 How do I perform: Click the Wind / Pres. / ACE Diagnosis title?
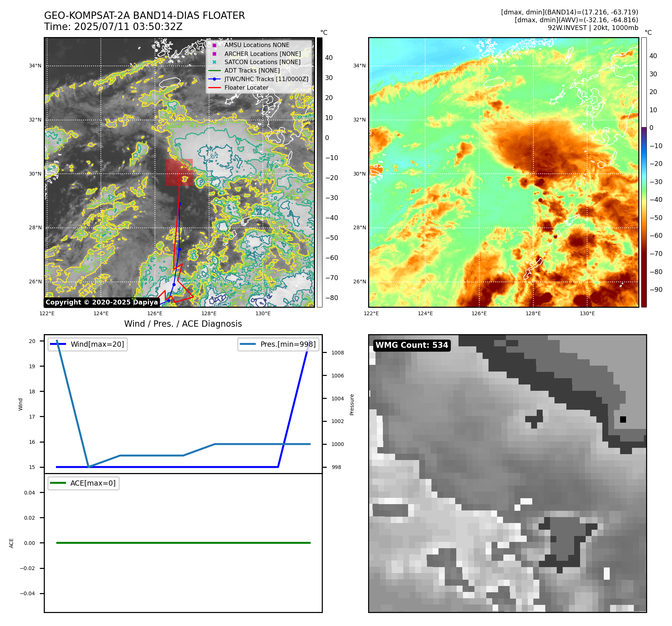coord(183,324)
